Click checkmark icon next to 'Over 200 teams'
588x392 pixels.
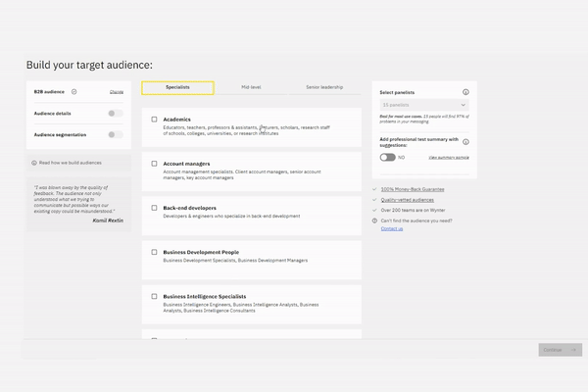click(x=374, y=211)
